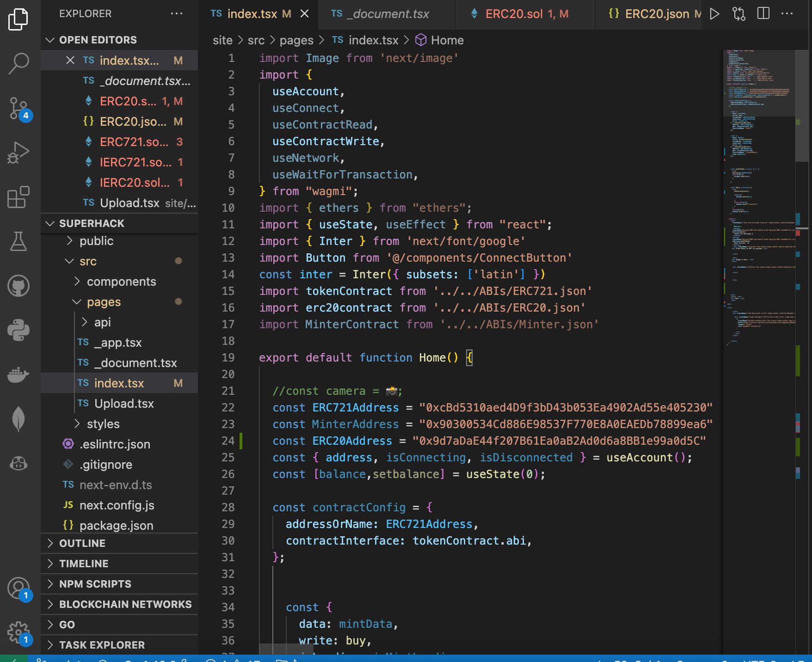The image size is (812, 662).
Task: Open the Testing flask view
Action: click(18, 241)
